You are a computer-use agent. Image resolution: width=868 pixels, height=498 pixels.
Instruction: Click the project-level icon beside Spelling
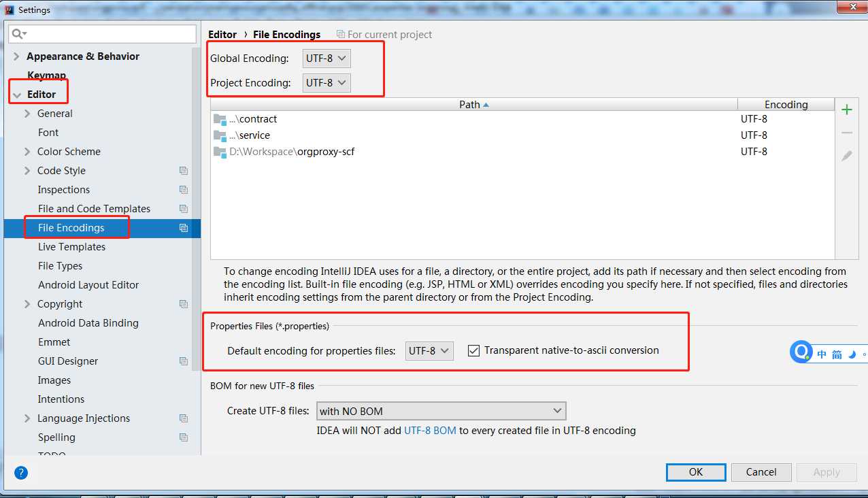click(184, 437)
